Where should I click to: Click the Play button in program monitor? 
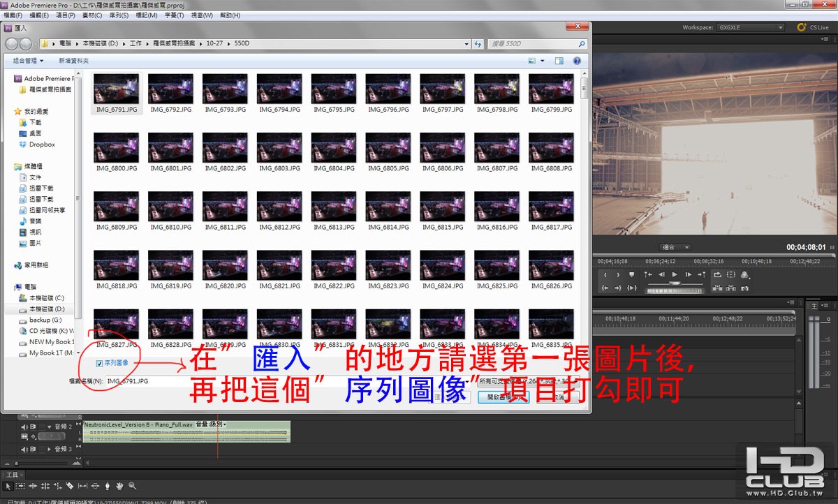675,274
